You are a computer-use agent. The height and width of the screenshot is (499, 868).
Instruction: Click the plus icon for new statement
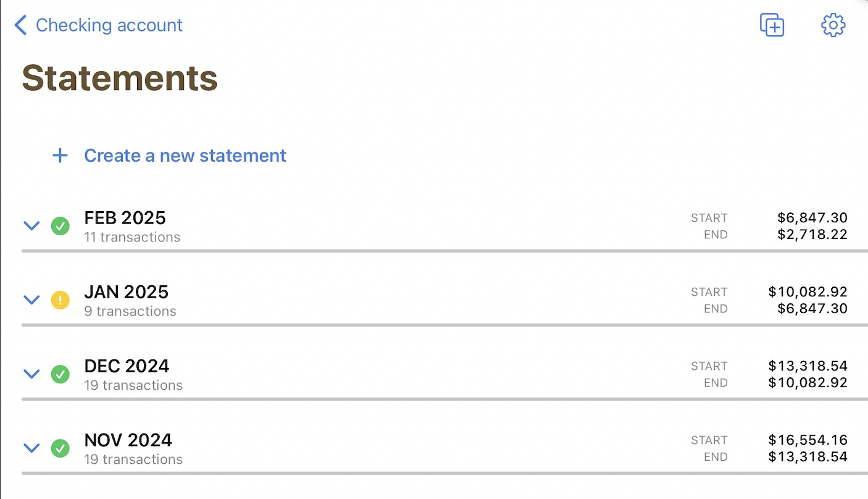click(60, 156)
